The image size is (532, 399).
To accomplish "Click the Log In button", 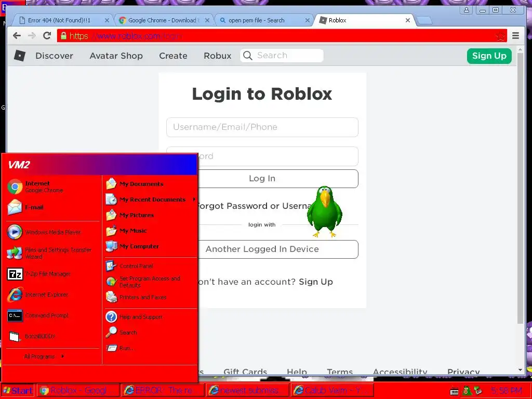I will pyautogui.click(x=278, y=179).
